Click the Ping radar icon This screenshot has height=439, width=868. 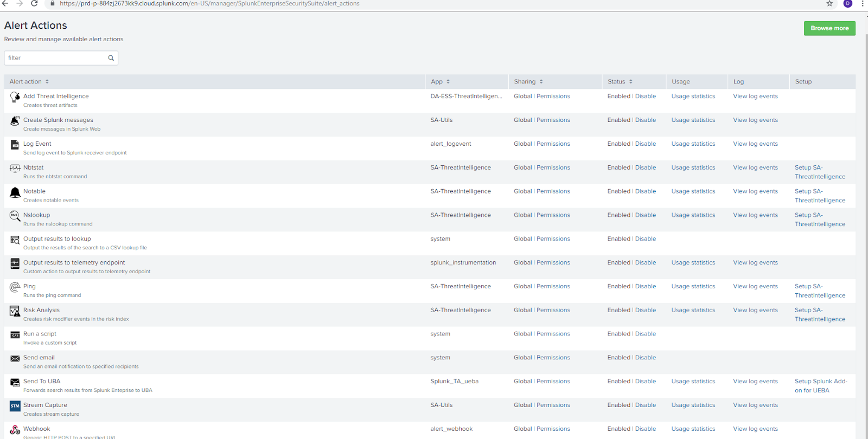15,287
